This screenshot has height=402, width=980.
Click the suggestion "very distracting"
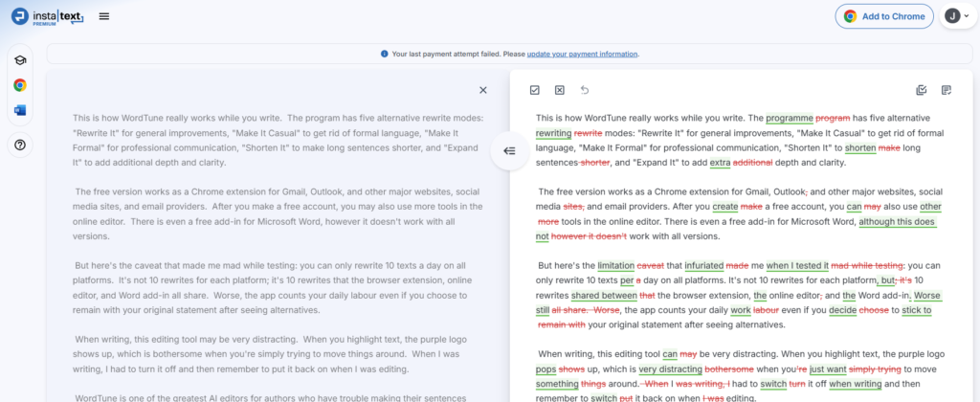pos(670,368)
